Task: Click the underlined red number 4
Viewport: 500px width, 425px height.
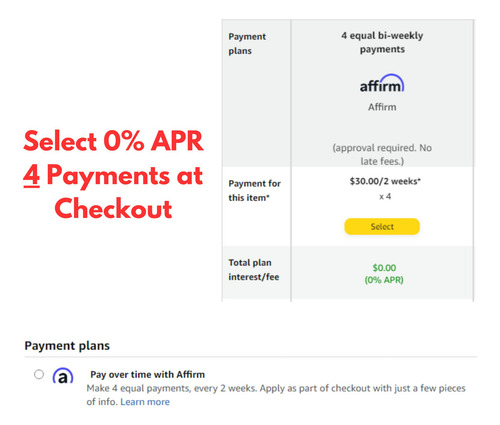Action: tap(31, 175)
